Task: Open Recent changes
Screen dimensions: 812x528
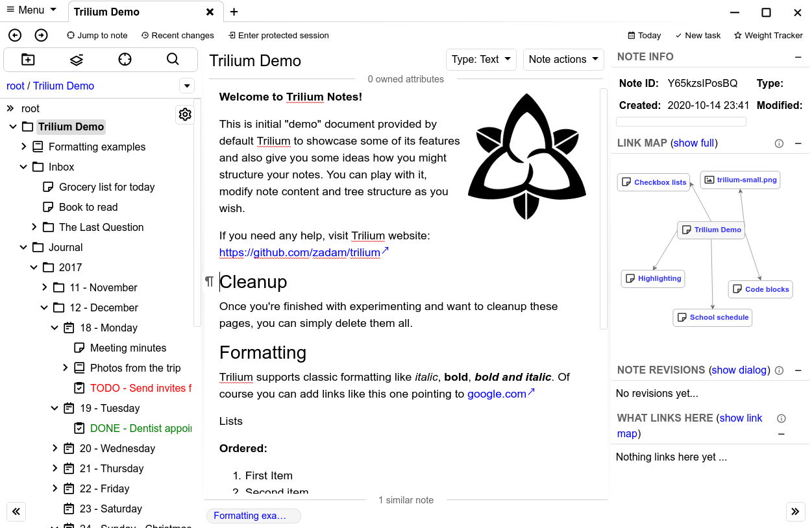Action: click(x=177, y=35)
